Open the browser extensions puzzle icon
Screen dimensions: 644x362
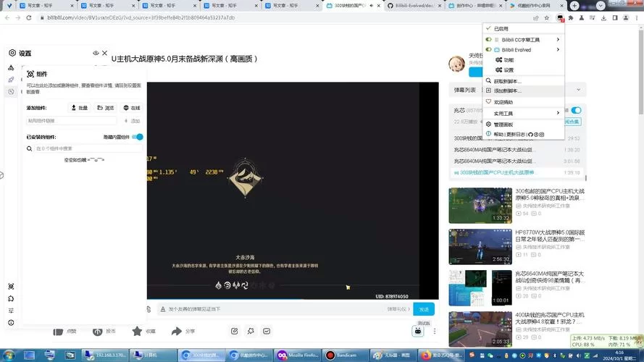(x=571, y=17)
